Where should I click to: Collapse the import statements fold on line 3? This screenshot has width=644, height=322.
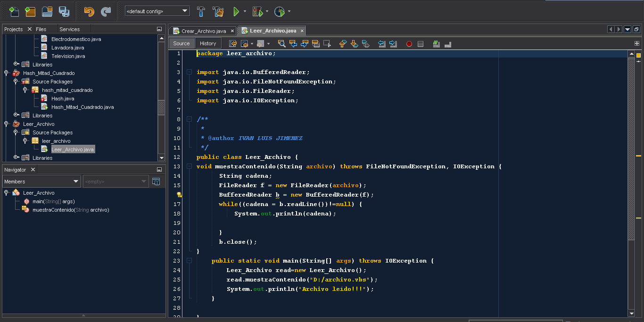[x=189, y=72]
